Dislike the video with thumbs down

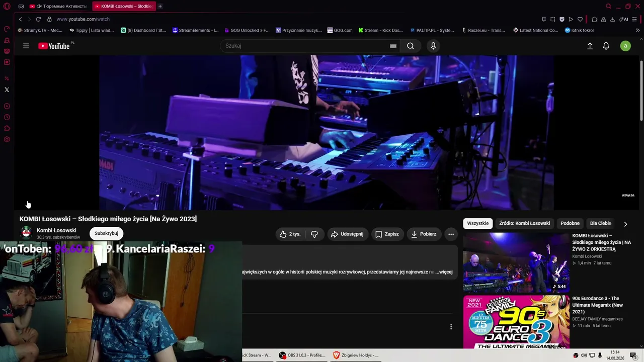pos(314,234)
